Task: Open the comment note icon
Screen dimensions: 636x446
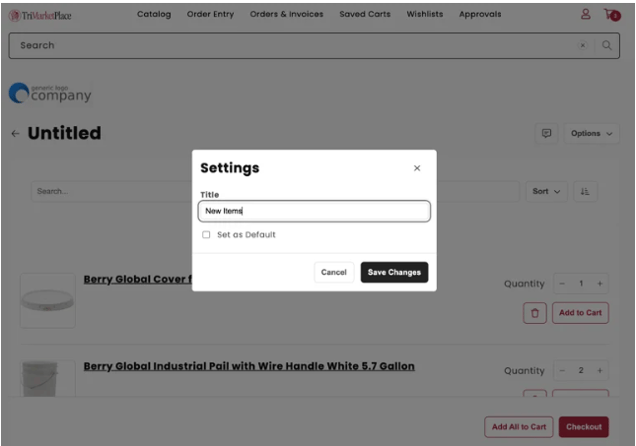Action: tap(546, 133)
